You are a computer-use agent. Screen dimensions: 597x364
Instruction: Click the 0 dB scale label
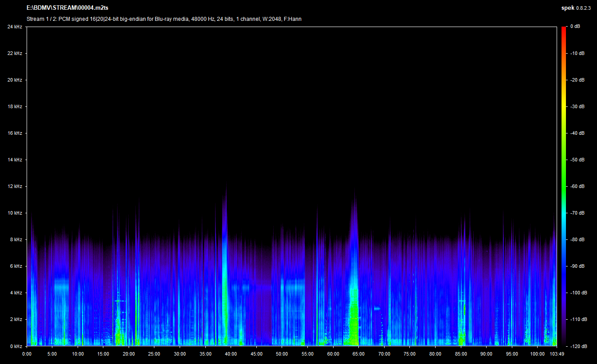575,27
